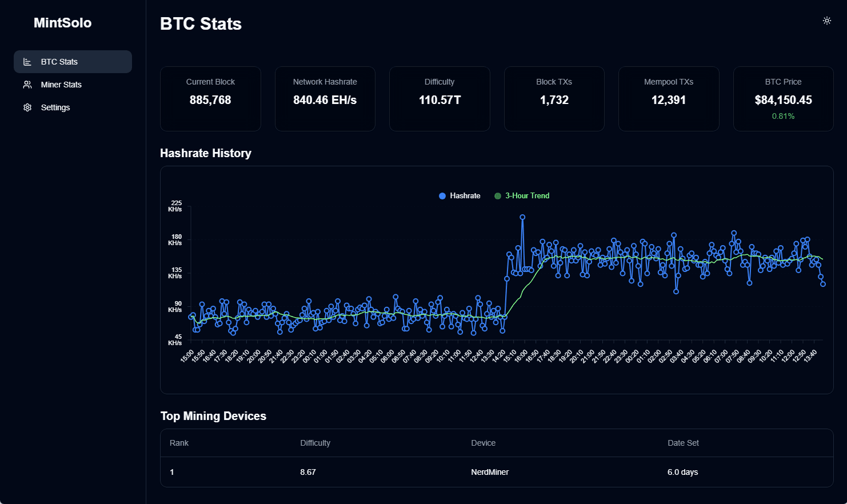
Task: Click the Settings gear icon
Action: [x=27, y=107]
